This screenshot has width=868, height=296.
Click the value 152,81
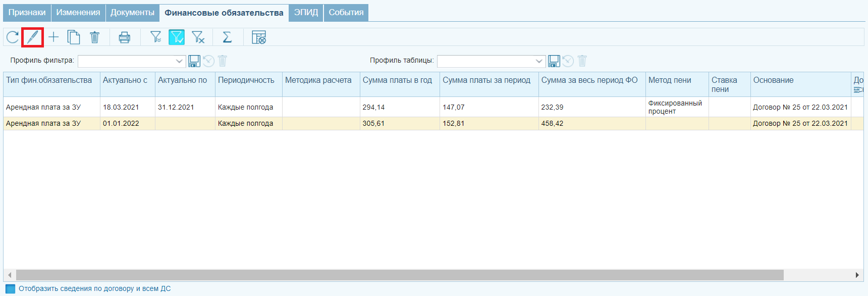pyautogui.click(x=453, y=123)
